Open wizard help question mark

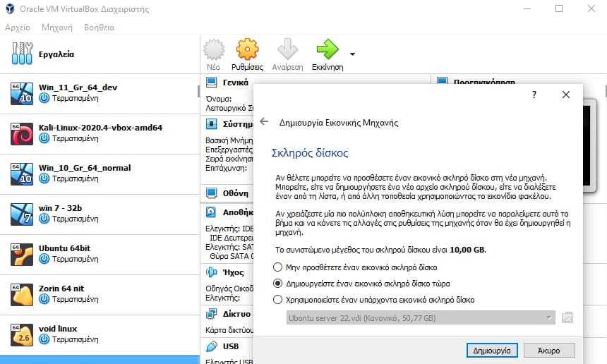(534, 95)
